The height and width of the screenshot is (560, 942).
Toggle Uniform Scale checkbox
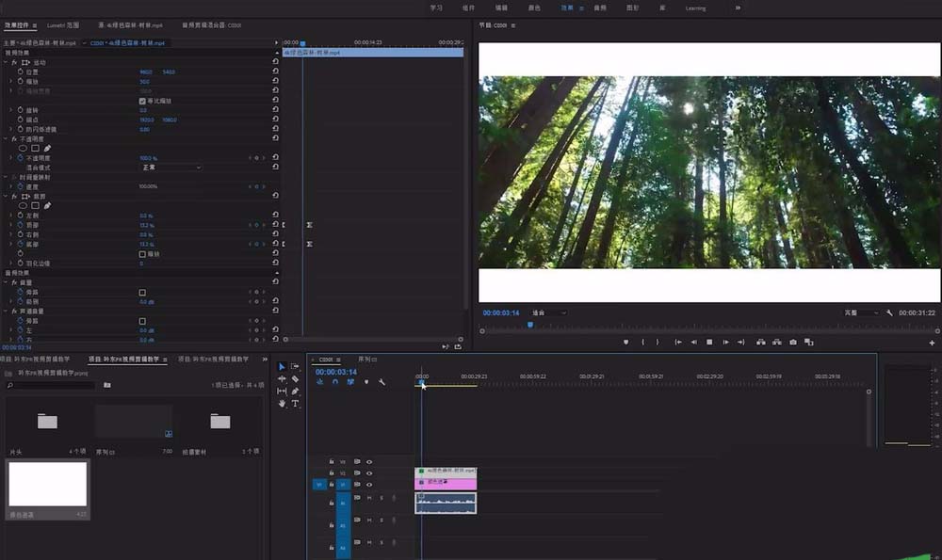click(x=142, y=101)
